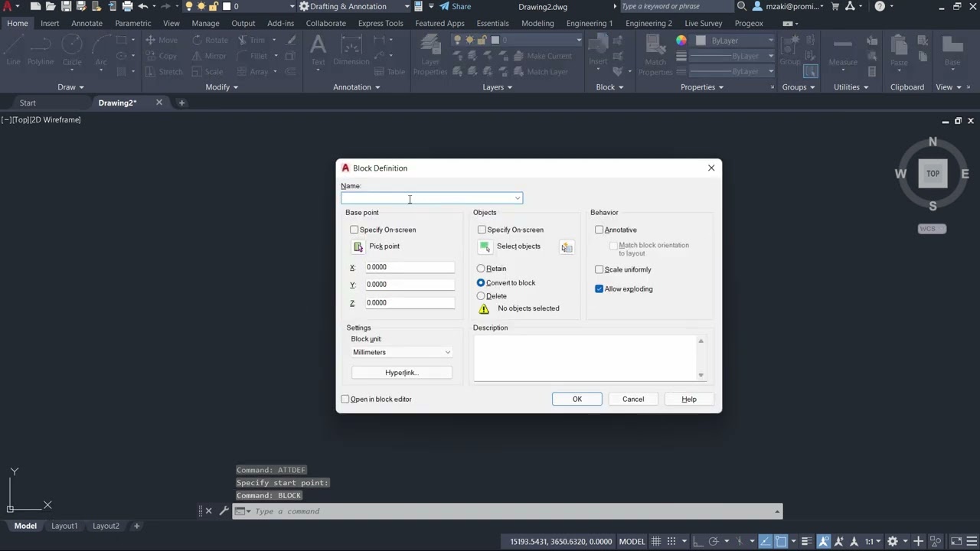This screenshot has height=551, width=980.
Task: Click the X base point coordinate field
Action: click(x=410, y=267)
